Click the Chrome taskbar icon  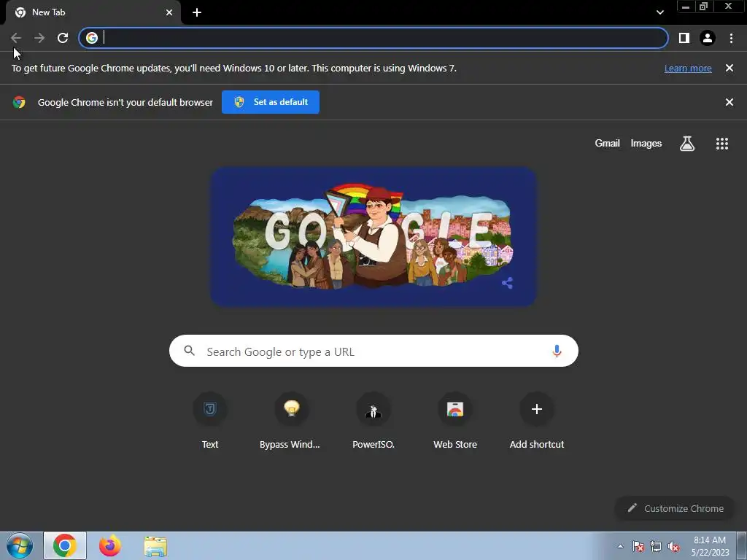tap(65, 545)
